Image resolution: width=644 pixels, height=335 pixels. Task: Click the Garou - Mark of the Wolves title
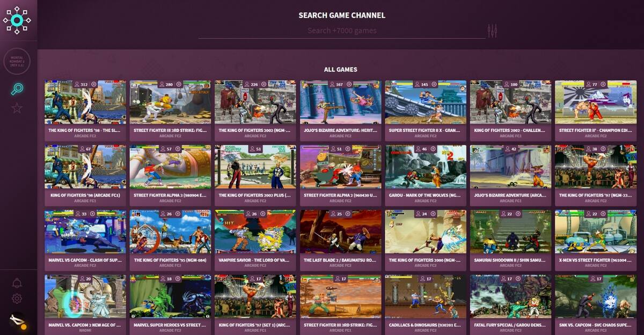[x=425, y=195]
